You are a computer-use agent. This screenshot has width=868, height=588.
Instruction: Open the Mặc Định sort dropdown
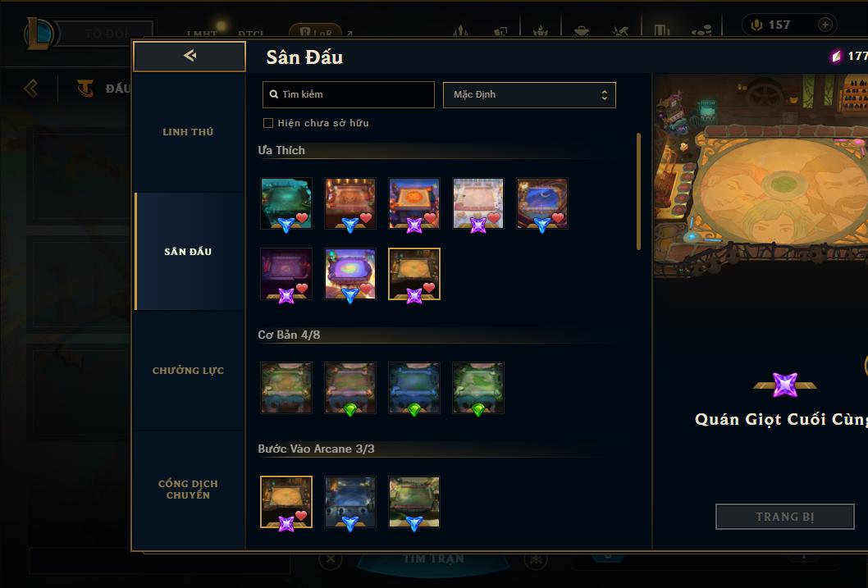point(529,94)
